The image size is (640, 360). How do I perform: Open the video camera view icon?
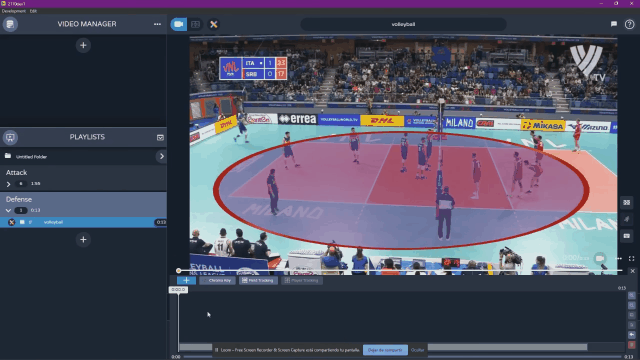178,24
